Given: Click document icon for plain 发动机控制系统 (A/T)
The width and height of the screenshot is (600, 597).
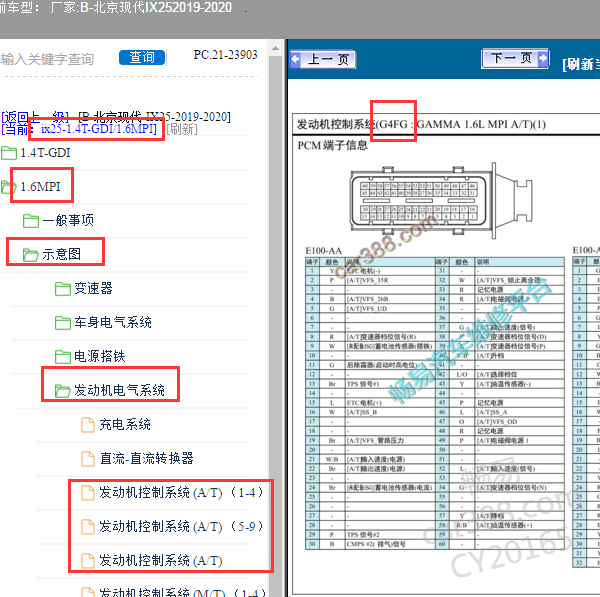Looking at the screenshot, I should tap(88, 561).
